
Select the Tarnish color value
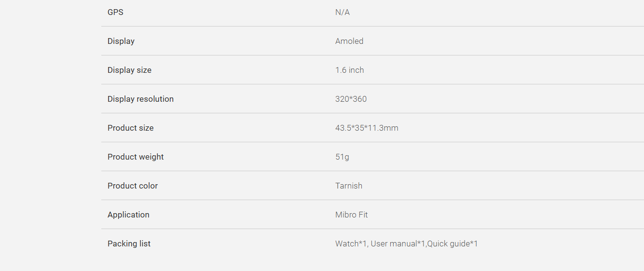click(x=349, y=186)
